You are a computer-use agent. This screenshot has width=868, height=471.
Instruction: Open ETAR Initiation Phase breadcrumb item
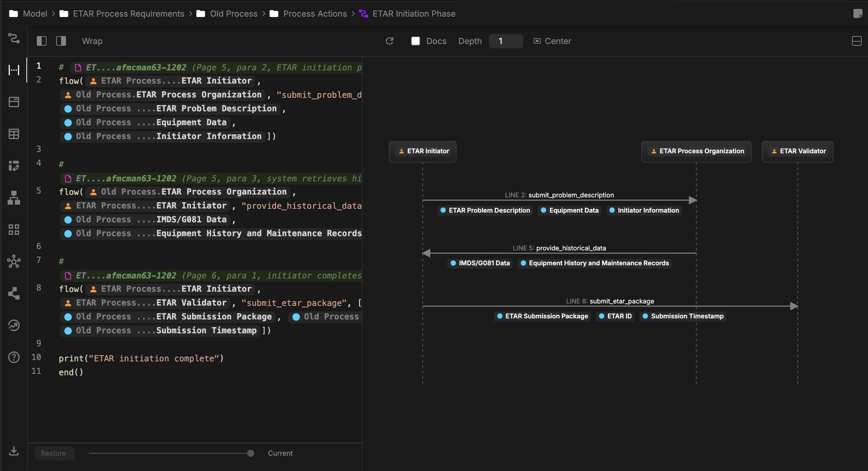pos(414,14)
